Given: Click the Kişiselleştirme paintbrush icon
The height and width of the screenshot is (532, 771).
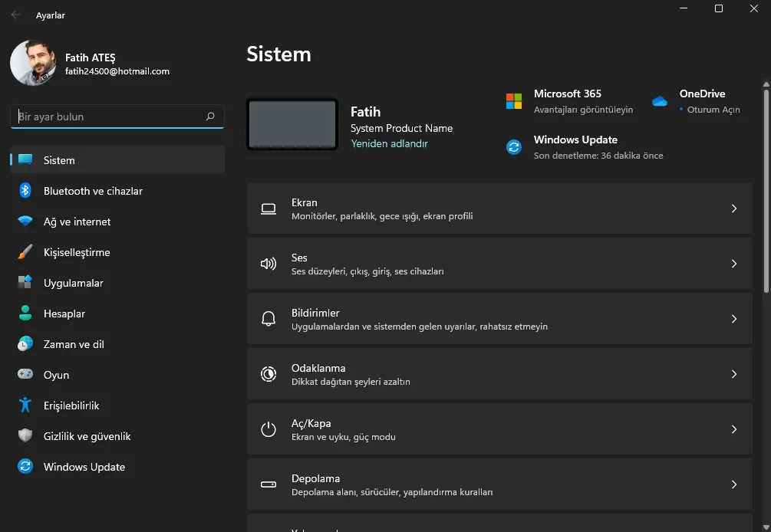Looking at the screenshot, I should click(x=25, y=252).
